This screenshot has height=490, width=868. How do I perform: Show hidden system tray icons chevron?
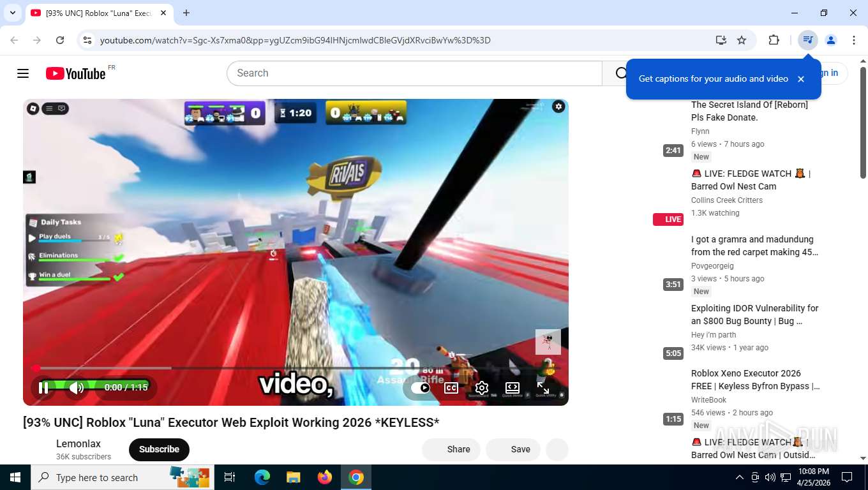739,477
